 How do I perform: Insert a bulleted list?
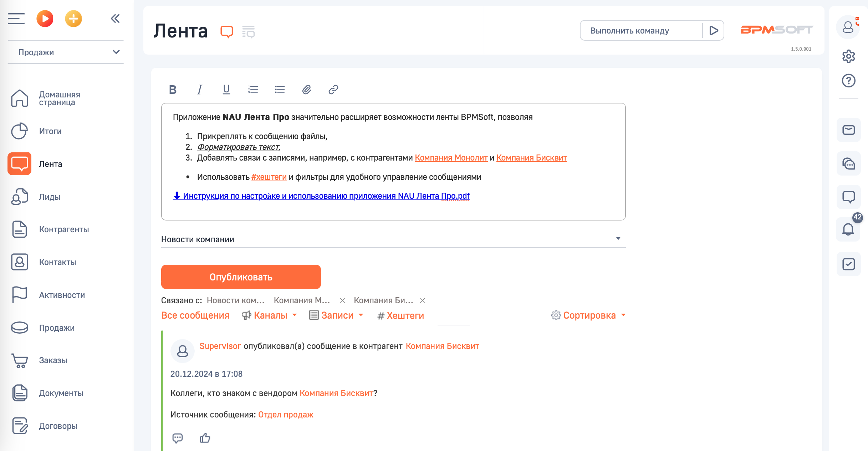(280, 90)
